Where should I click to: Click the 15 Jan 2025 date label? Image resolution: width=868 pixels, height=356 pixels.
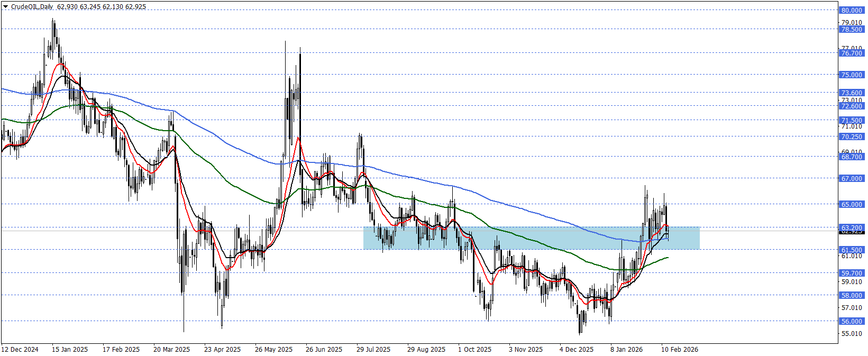tap(70, 350)
